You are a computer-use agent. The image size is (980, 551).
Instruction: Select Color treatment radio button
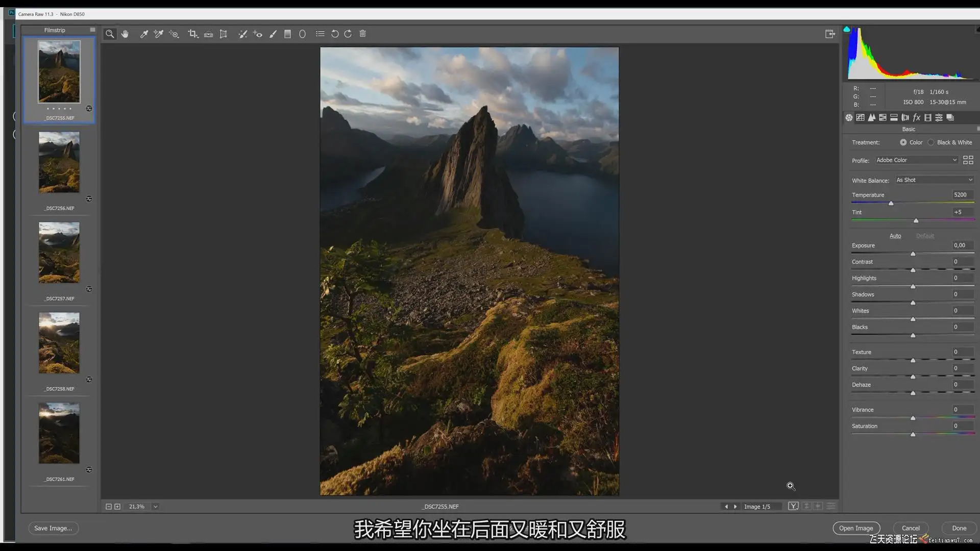point(903,142)
